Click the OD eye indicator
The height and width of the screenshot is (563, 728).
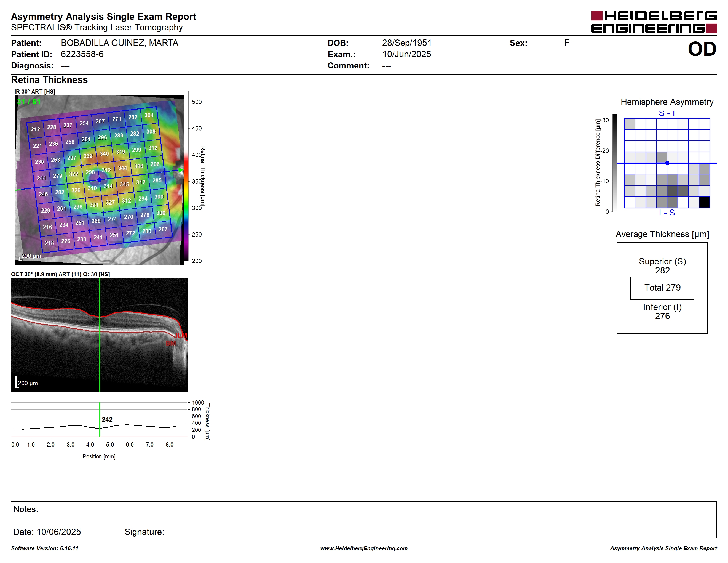702,49
